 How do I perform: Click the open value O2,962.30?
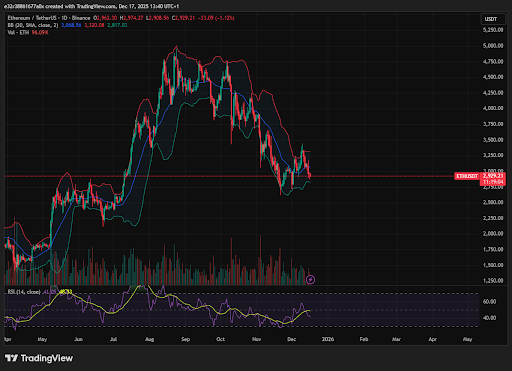pyautogui.click(x=105, y=18)
